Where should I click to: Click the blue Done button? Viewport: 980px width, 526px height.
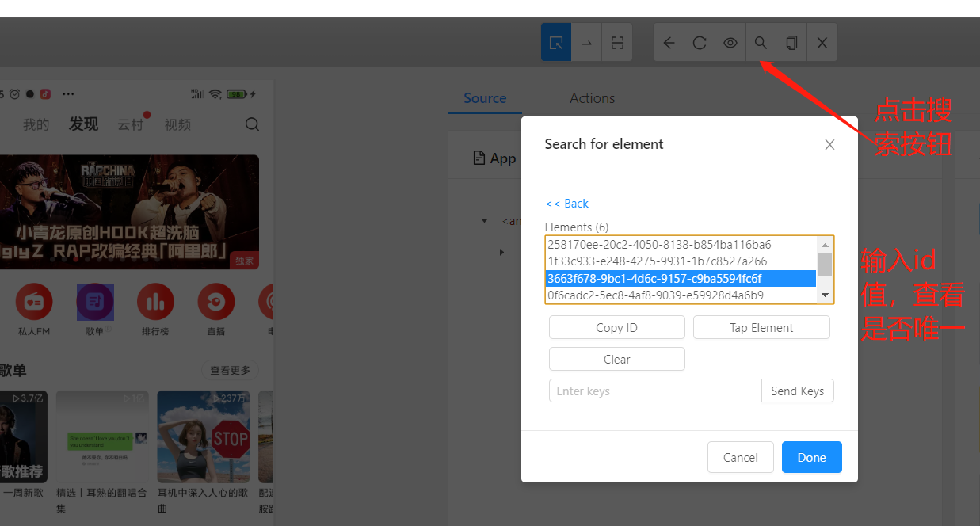tap(812, 457)
